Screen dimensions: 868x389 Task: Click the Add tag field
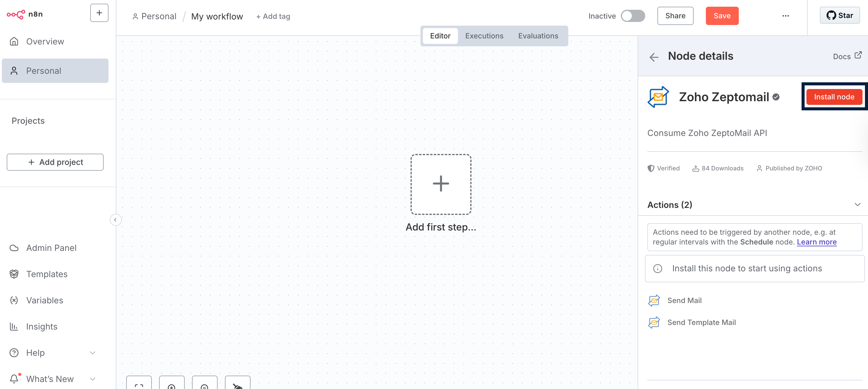coord(273,16)
